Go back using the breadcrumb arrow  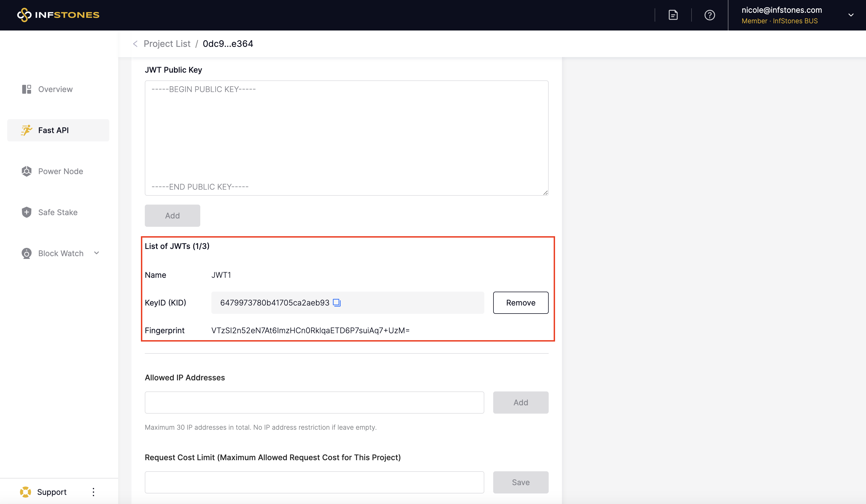point(135,44)
